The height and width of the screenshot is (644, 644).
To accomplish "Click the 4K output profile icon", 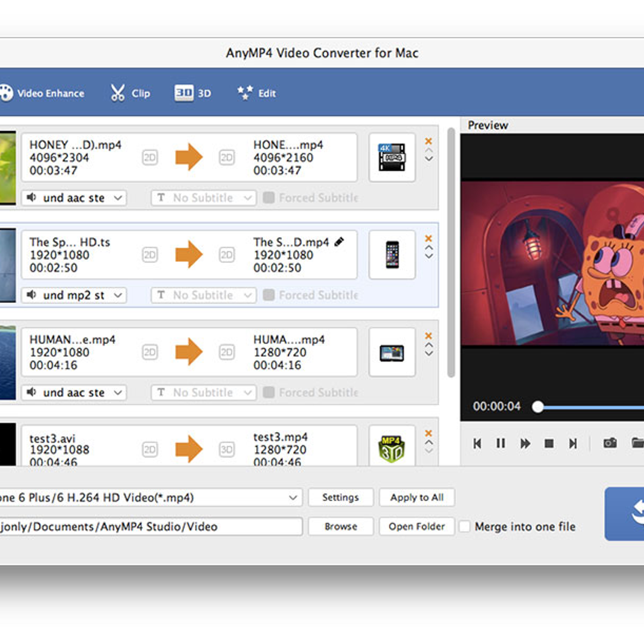I will click(x=392, y=157).
